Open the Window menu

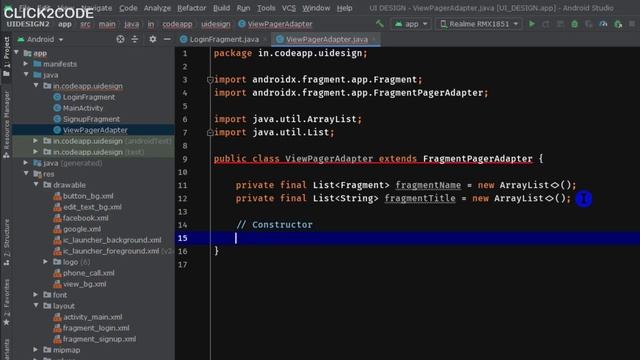tap(316, 8)
